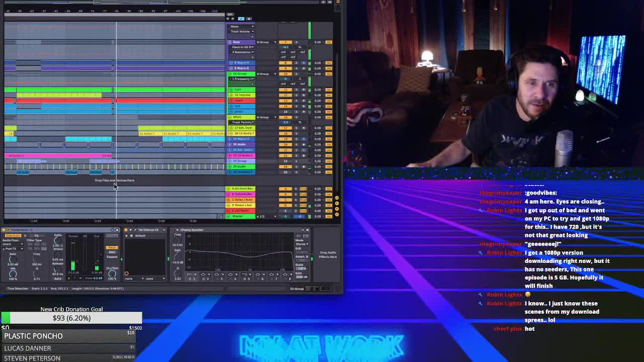The height and width of the screenshot is (362, 644).
Task: Open the Mixer automation chooser dropdown
Action: pos(242,26)
